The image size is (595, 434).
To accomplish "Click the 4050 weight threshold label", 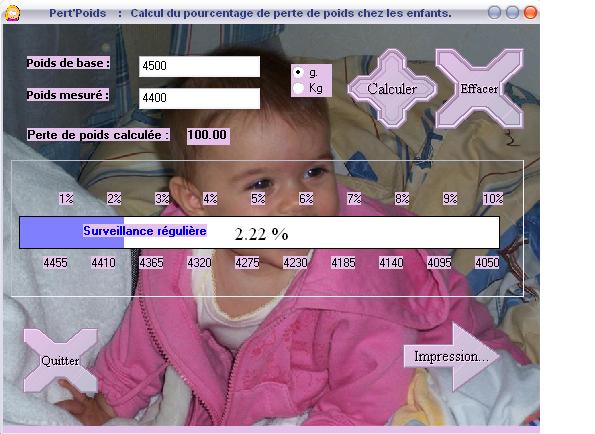I will click(x=487, y=263).
